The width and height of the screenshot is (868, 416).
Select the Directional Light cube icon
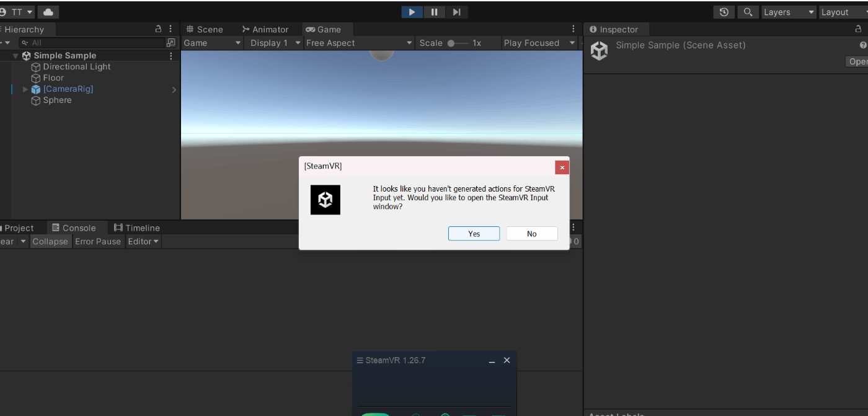36,67
